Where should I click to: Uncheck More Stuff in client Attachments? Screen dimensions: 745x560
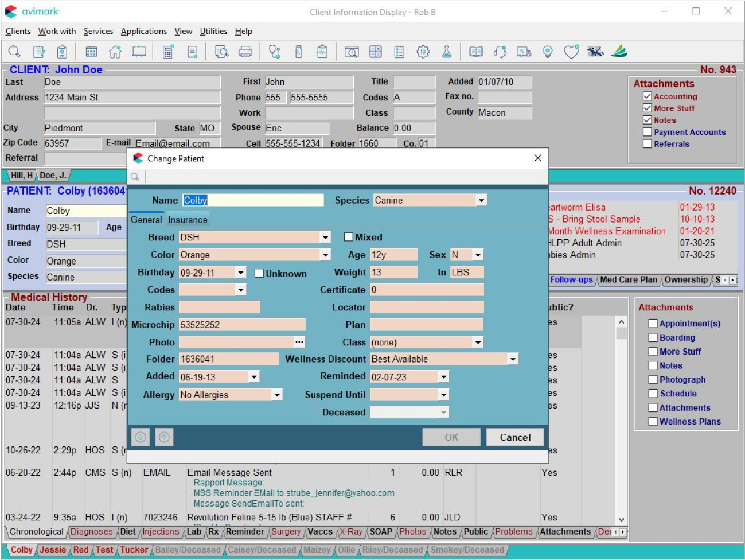click(x=648, y=108)
